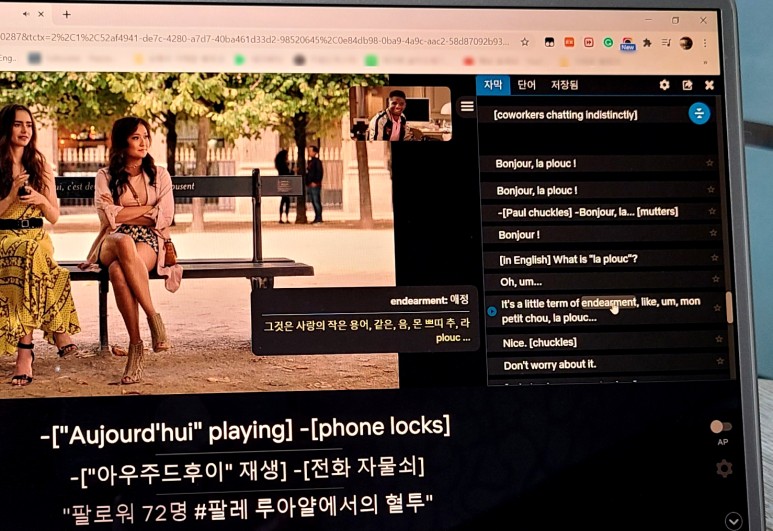Click the extension icon with New badge
Viewport: 773px width, 531px height.
click(x=628, y=44)
